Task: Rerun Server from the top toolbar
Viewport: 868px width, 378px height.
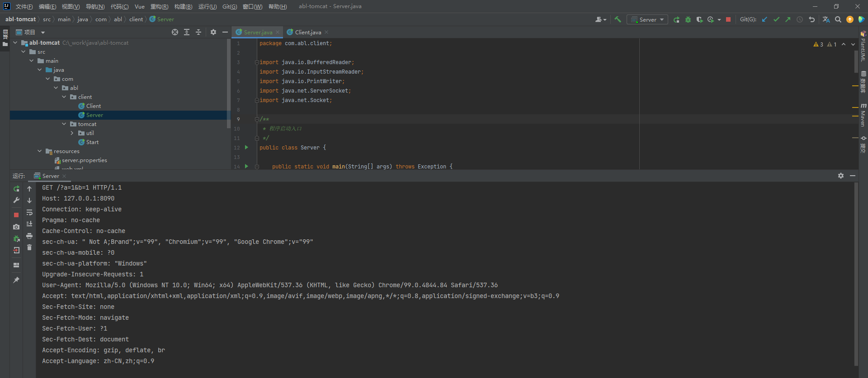Action: [x=676, y=19]
